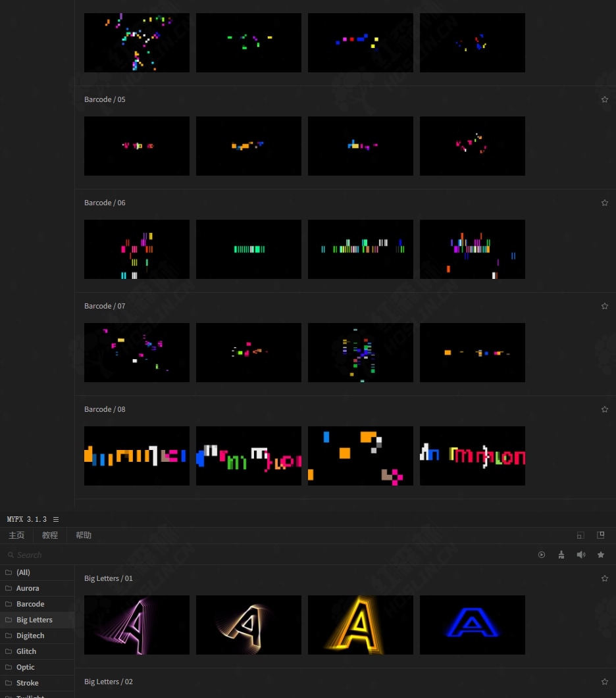Select fourth Barcode / 08 thumbnail

pyautogui.click(x=472, y=456)
